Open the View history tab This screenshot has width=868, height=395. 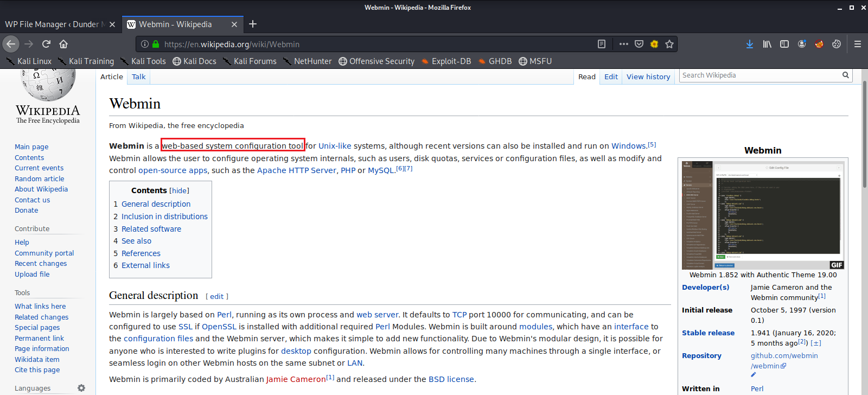tap(648, 77)
